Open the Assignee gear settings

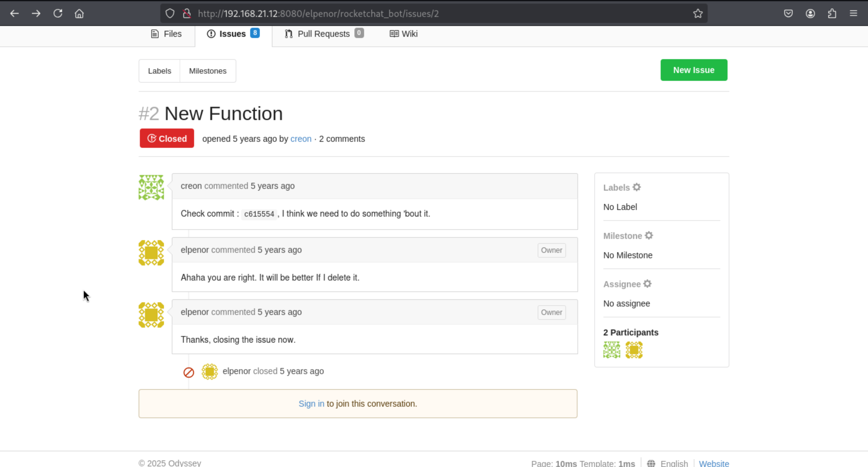click(x=647, y=284)
